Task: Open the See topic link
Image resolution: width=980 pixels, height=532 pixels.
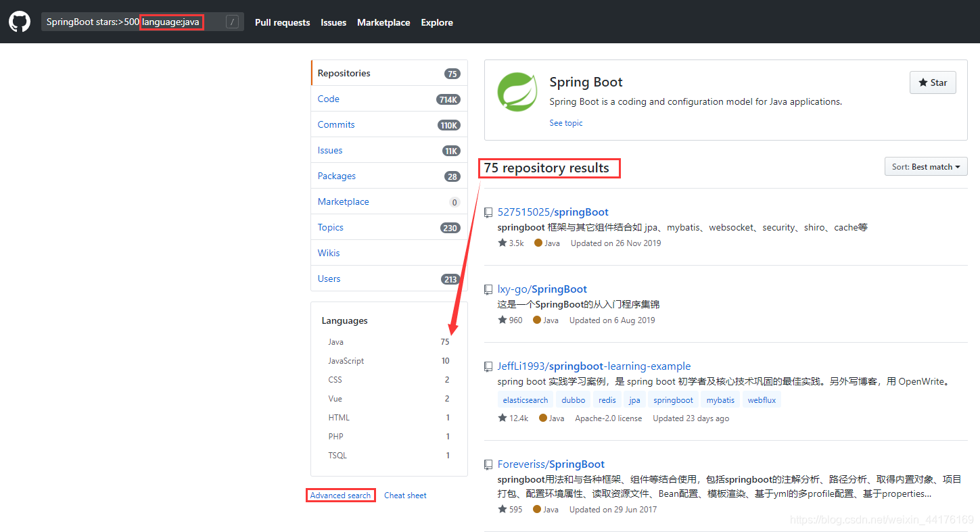Action: point(566,123)
